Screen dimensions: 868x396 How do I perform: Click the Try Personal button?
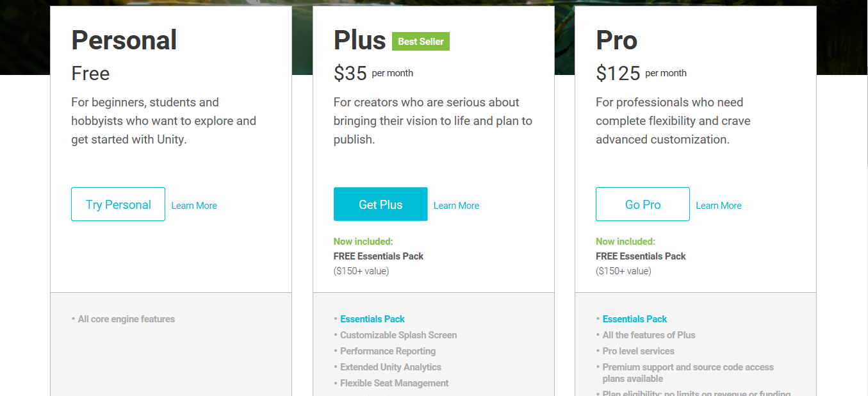point(118,204)
